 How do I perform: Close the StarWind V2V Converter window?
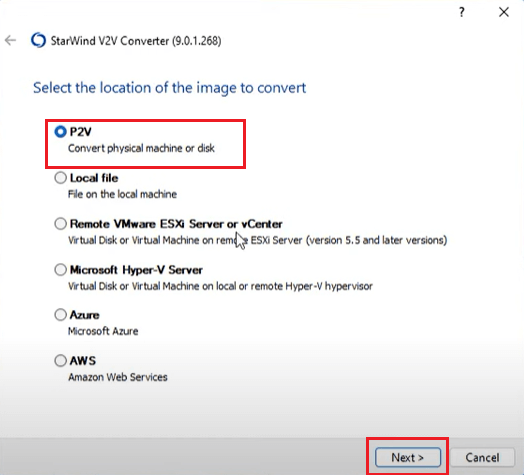[x=504, y=12]
